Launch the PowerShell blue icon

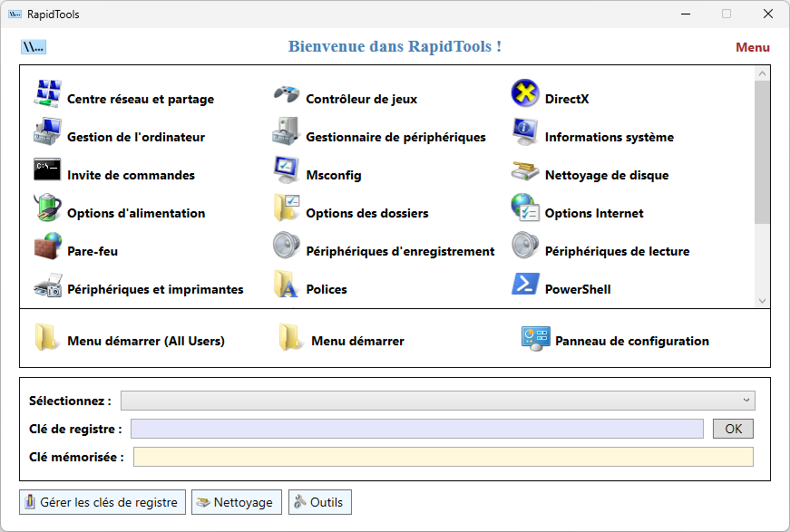coord(525,284)
